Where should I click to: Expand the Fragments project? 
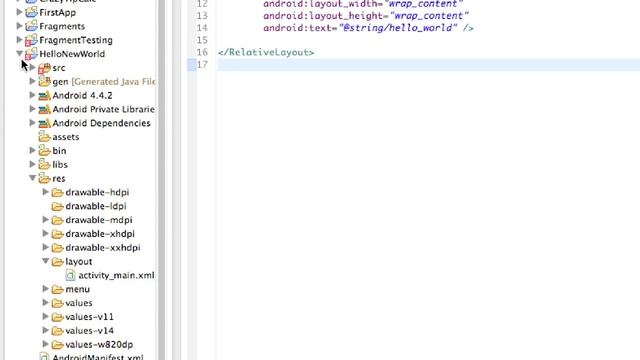19,26
